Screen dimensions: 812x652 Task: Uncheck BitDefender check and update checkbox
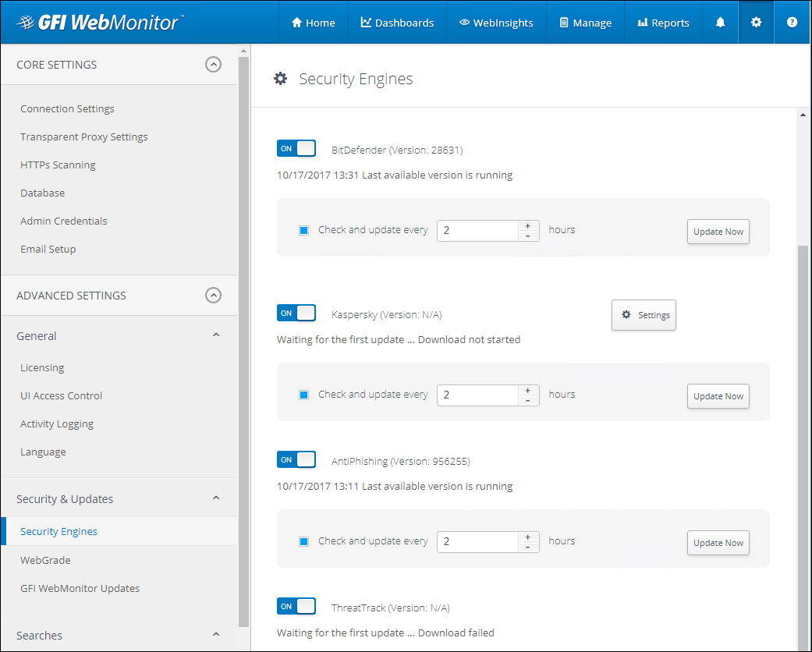(x=304, y=230)
